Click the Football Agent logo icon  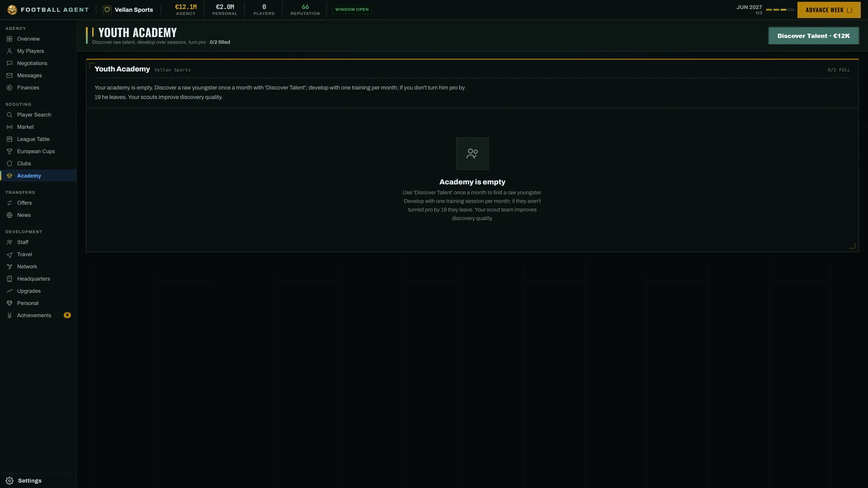tap(12, 9)
